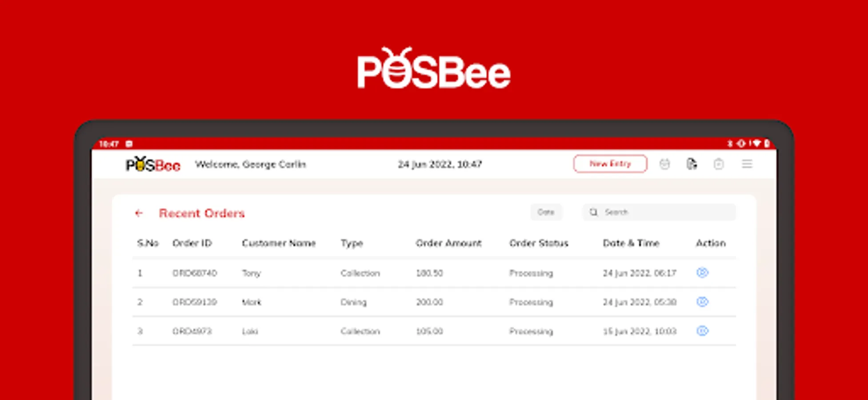Viewport: 868px width, 400px height.
Task: Click the dark document icon in the header
Action: click(692, 164)
